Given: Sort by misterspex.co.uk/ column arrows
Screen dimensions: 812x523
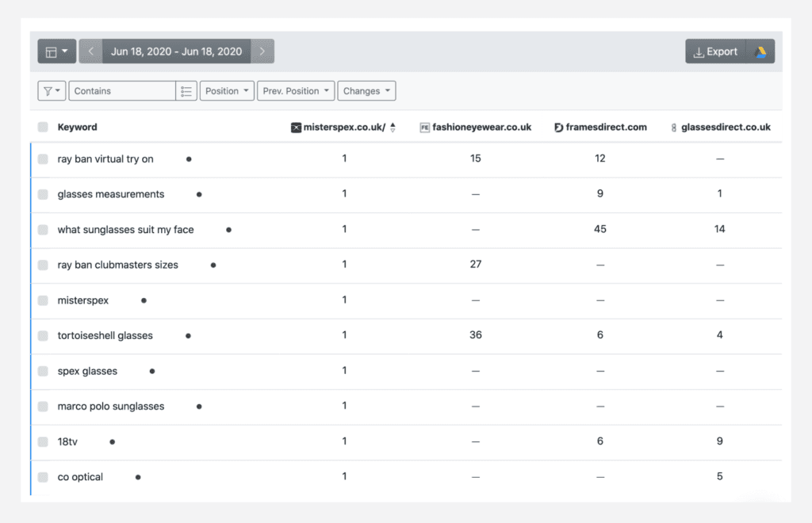Looking at the screenshot, I should coord(393,128).
